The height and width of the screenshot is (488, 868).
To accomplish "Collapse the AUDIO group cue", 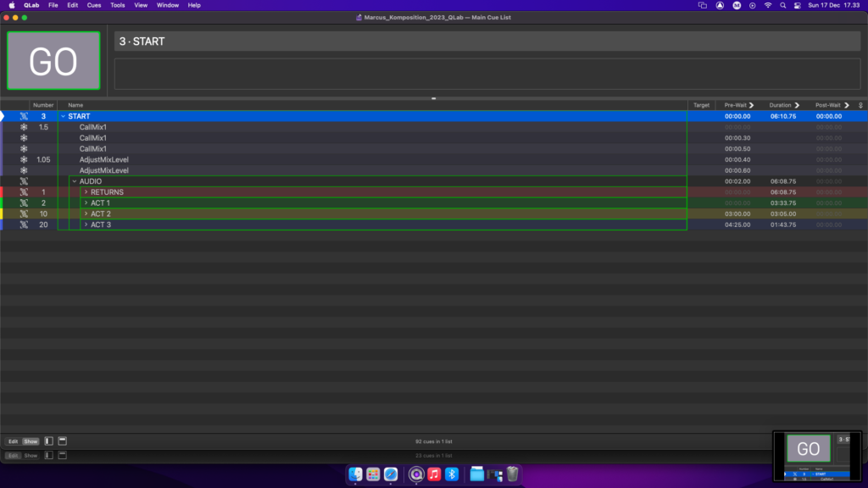I will [75, 181].
